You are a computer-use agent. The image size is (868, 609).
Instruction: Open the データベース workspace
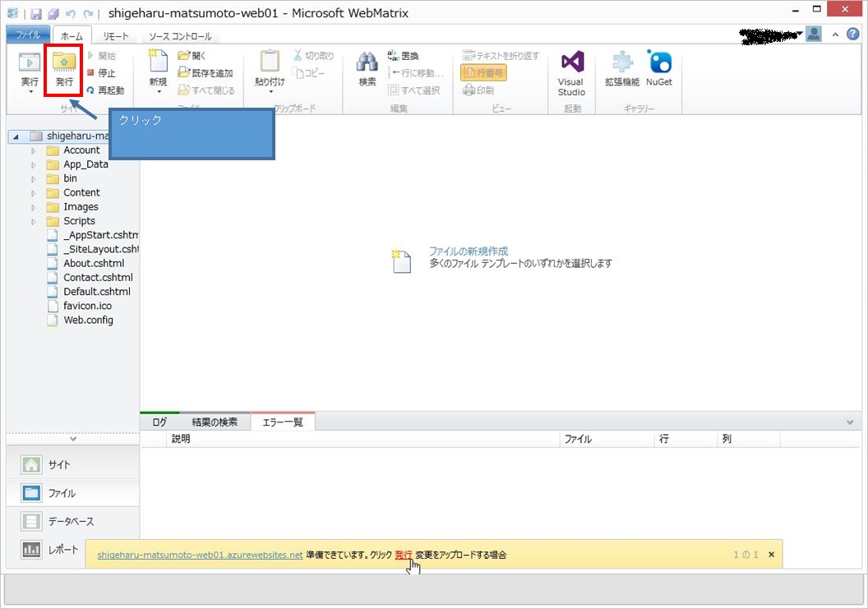pos(73,521)
